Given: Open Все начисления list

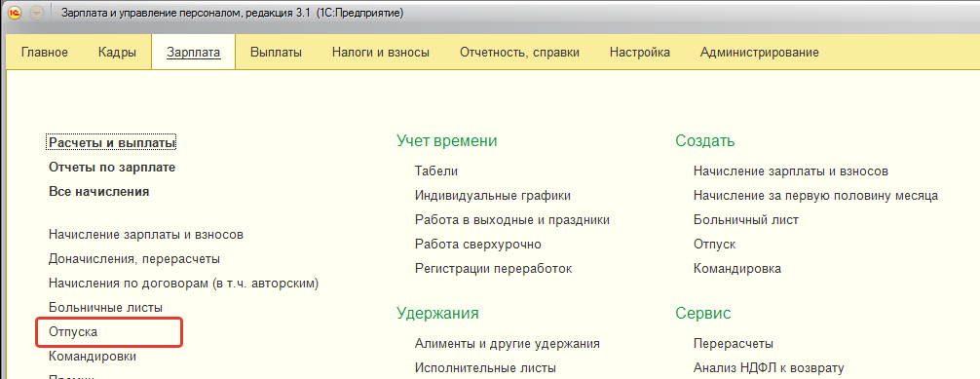Looking at the screenshot, I should click(98, 192).
